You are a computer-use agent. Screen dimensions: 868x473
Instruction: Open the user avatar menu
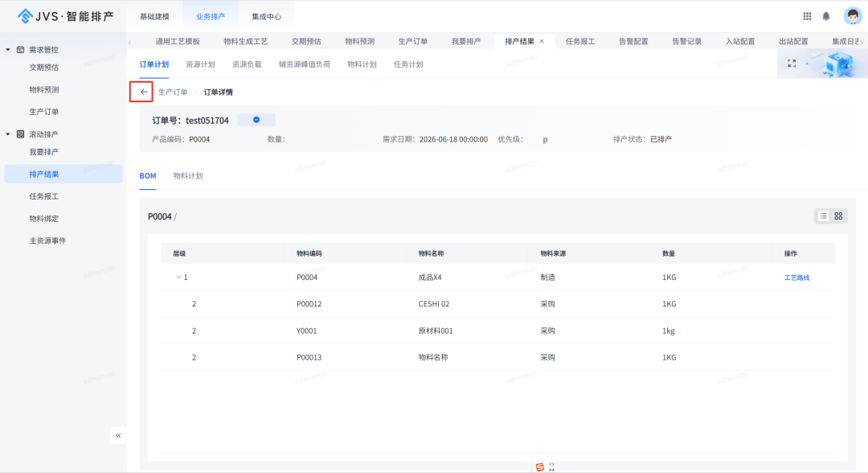pyautogui.click(x=853, y=16)
